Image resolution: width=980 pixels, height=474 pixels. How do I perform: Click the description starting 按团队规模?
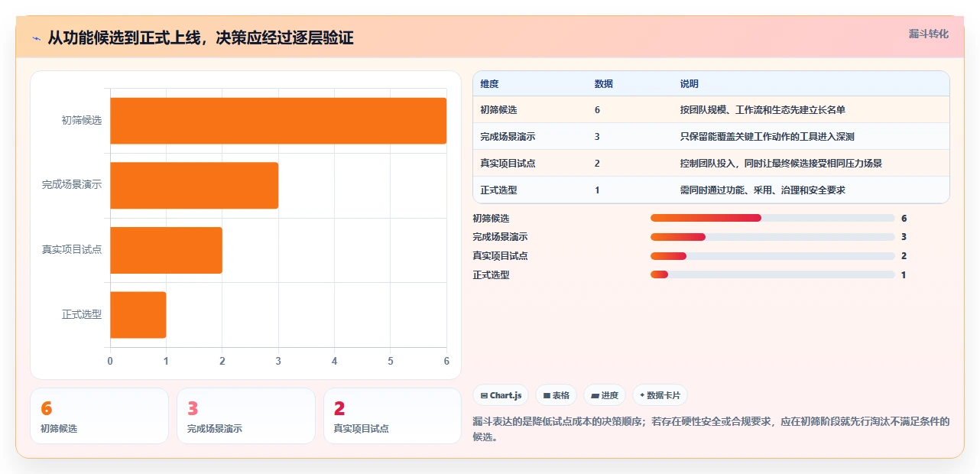762,110
